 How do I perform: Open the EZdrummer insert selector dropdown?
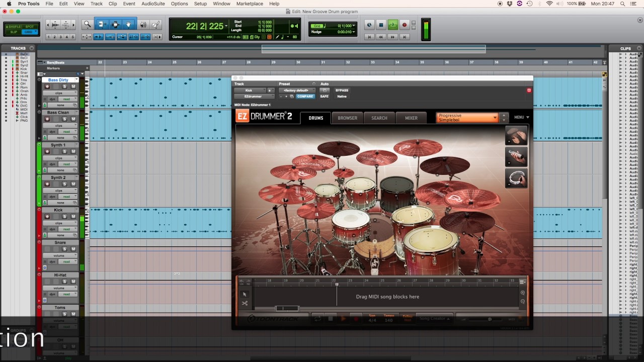point(255,97)
